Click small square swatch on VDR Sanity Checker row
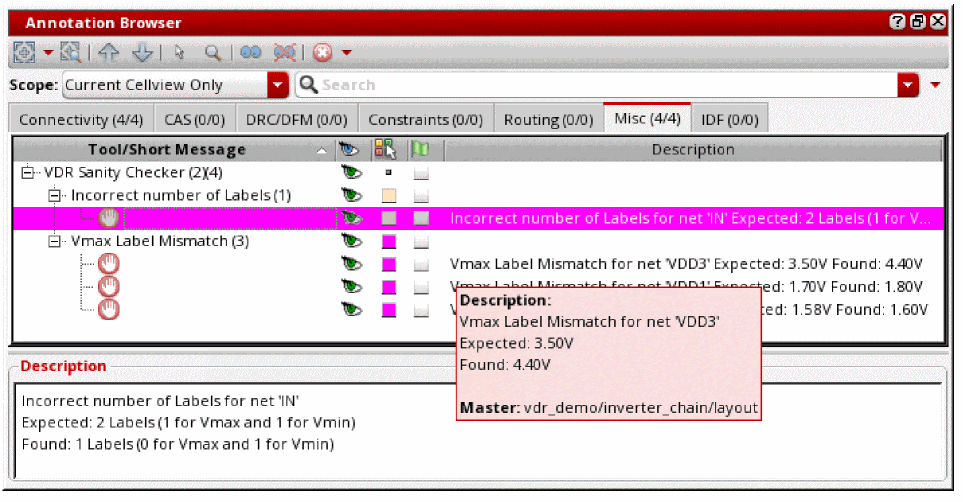The height and width of the screenshot is (502, 963). [388, 173]
